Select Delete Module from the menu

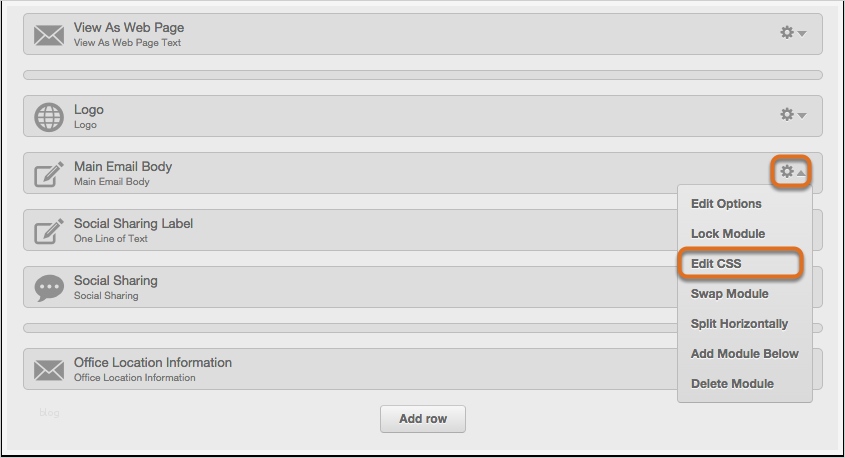click(732, 384)
